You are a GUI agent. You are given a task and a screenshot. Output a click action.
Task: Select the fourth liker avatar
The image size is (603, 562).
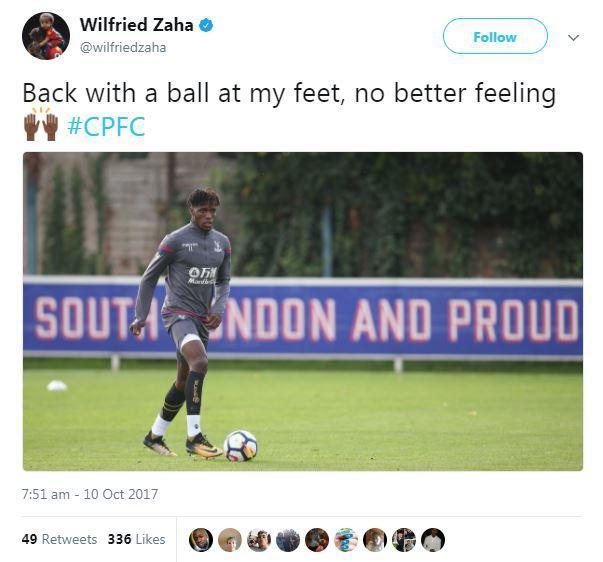click(288, 540)
